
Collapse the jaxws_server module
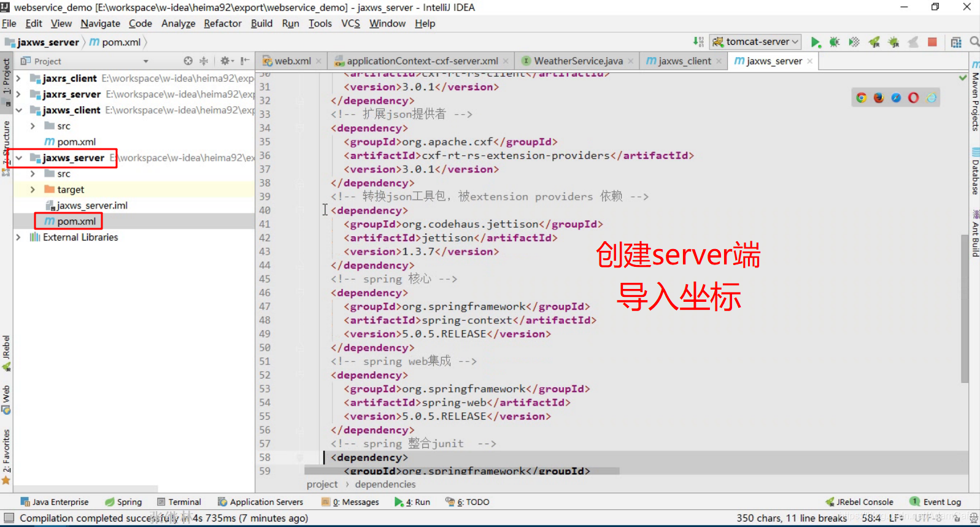coord(18,158)
